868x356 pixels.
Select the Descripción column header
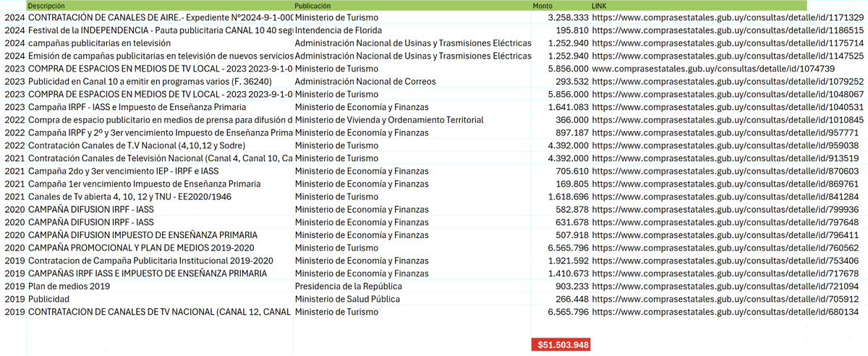[160, 5]
